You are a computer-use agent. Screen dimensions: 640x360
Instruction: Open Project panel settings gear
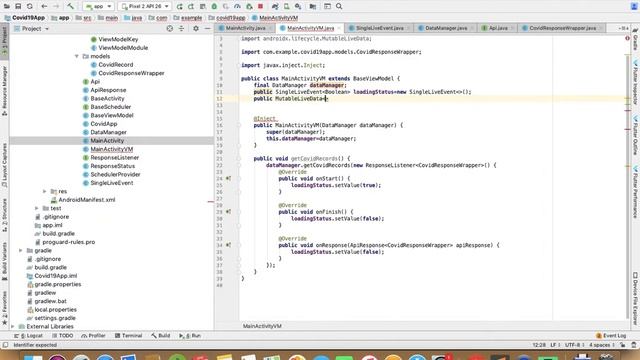(x=196, y=29)
